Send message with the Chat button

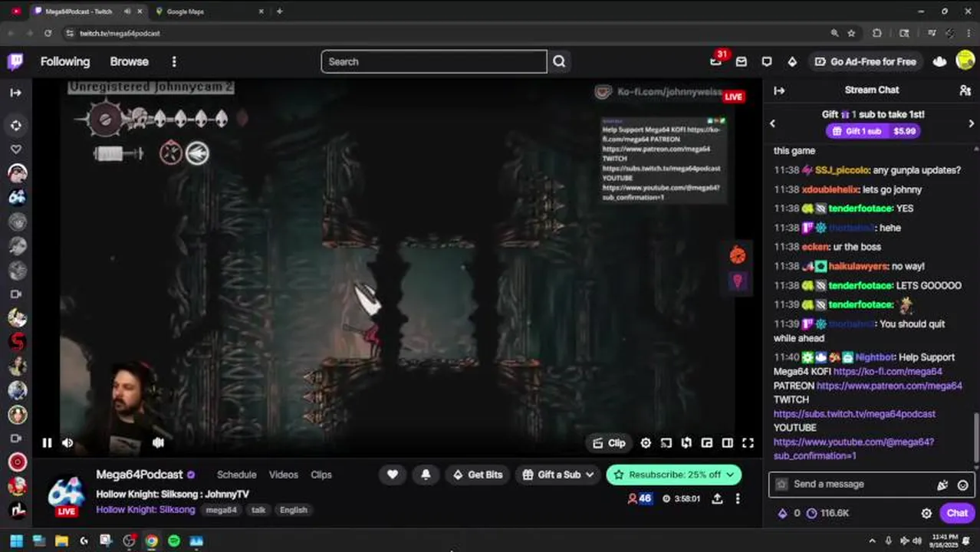(x=957, y=514)
